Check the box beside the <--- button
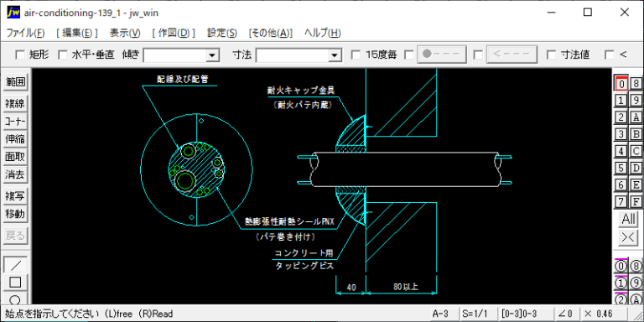This screenshot has height=322, width=644. 478,55
